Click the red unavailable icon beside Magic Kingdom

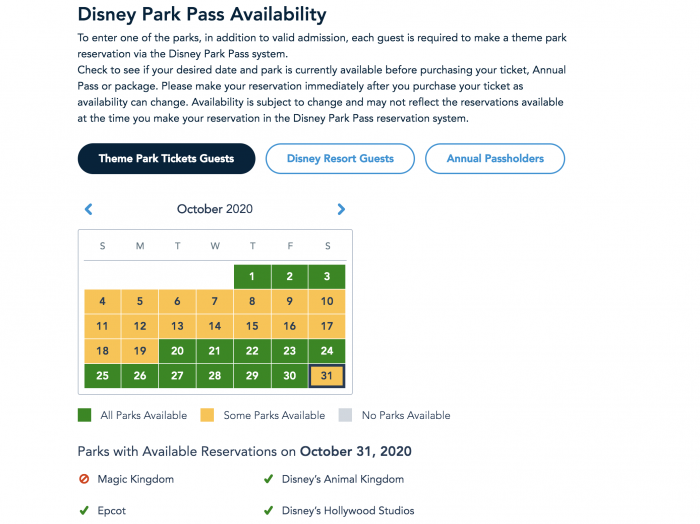(x=84, y=479)
